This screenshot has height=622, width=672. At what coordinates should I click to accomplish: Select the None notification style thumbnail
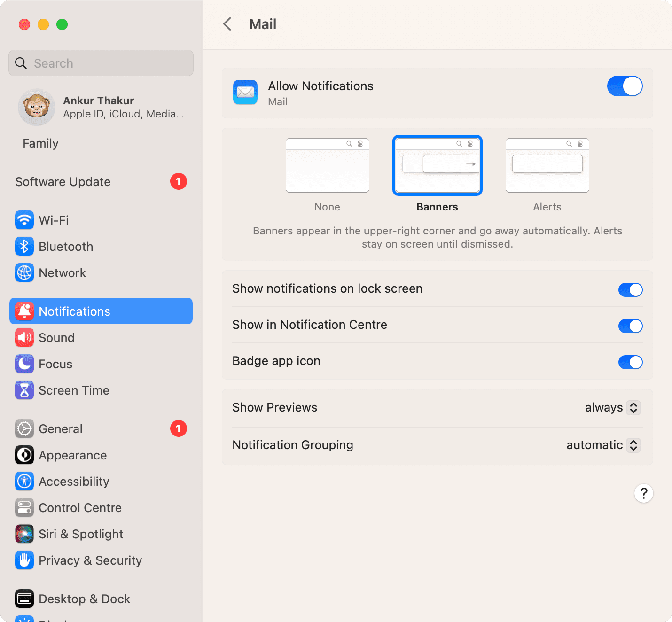point(328,165)
